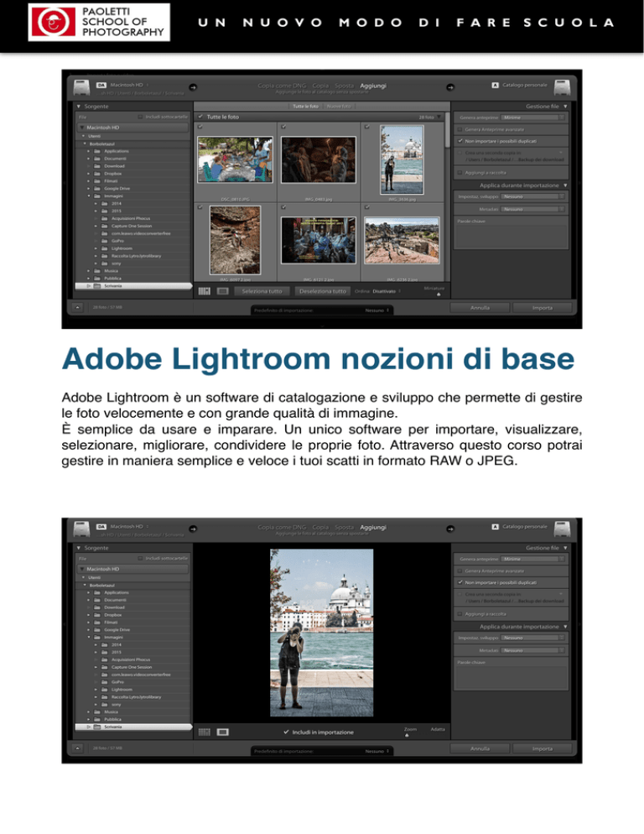Click the up-arrow collapse button at the bottom-left of the top dialog
The height and width of the screenshot is (834, 644).
pyautogui.click(x=78, y=307)
